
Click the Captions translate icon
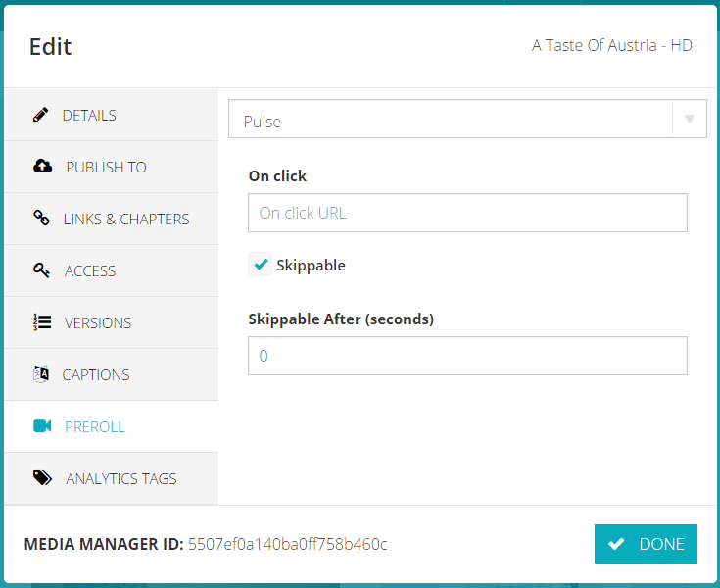click(41, 374)
